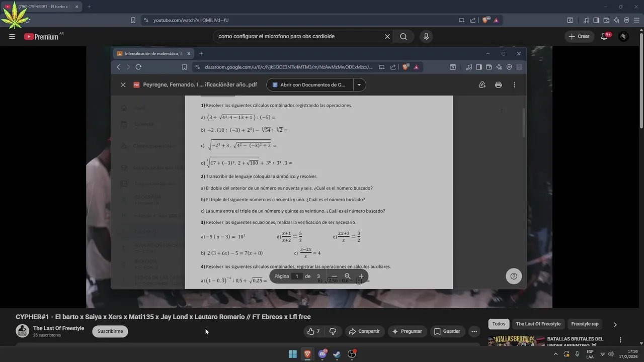The image size is (644, 362).
Task: Reload page in the recorded browser window
Action: pos(138,67)
